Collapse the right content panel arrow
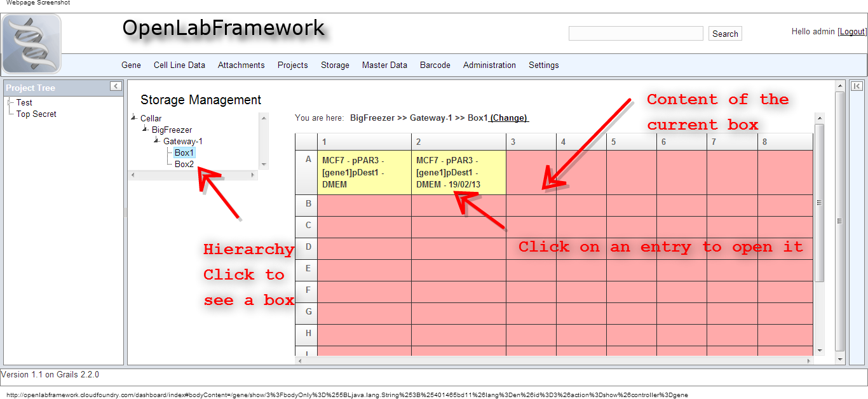868x399 pixels. (858, 86)
